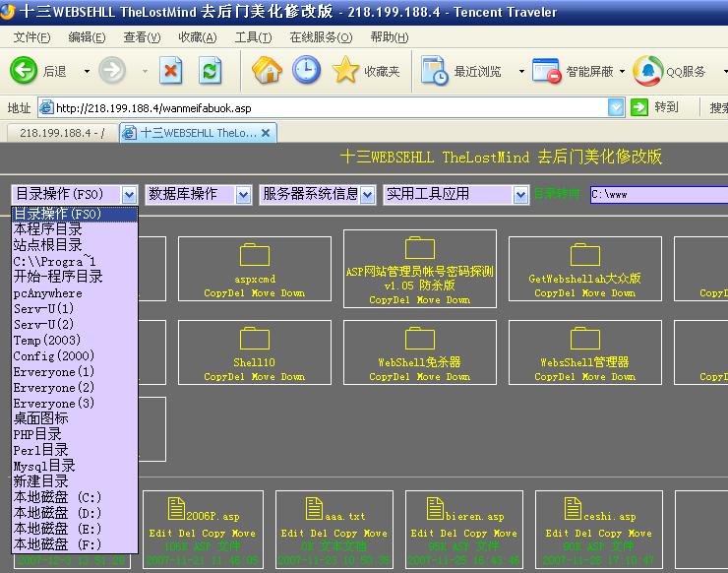Open the WebsShell管理器 folder icon
This screenshot has width=728, height=573.
(x=585, y=339)
